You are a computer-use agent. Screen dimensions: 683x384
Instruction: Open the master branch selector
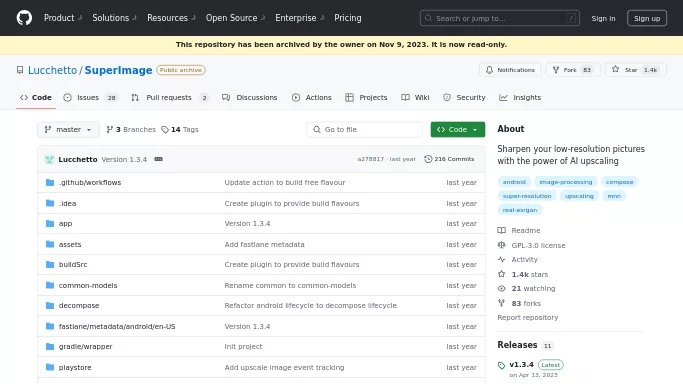(68, 129)
